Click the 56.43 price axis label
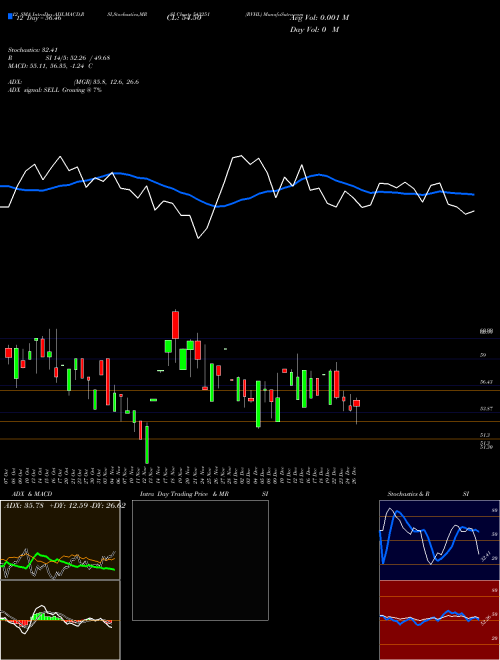Image resolution: width=500 pixels, height=660 pixels. 486,382
